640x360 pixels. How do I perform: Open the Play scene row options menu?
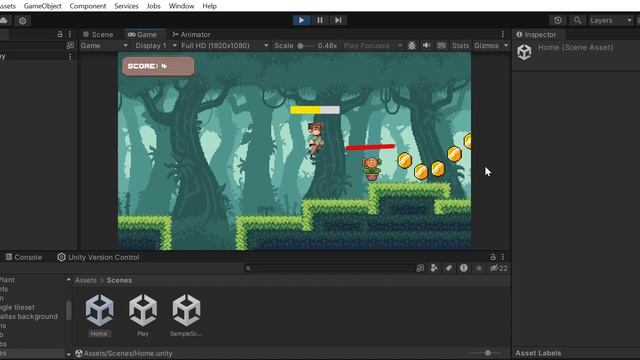pyautogui.click(x=70, y=56)
